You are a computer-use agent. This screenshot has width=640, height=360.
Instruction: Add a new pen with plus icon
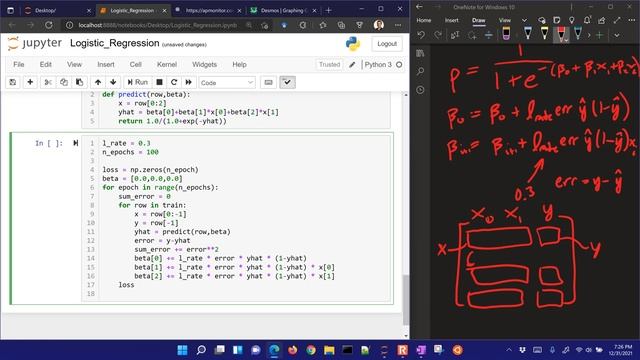(599, 36)
